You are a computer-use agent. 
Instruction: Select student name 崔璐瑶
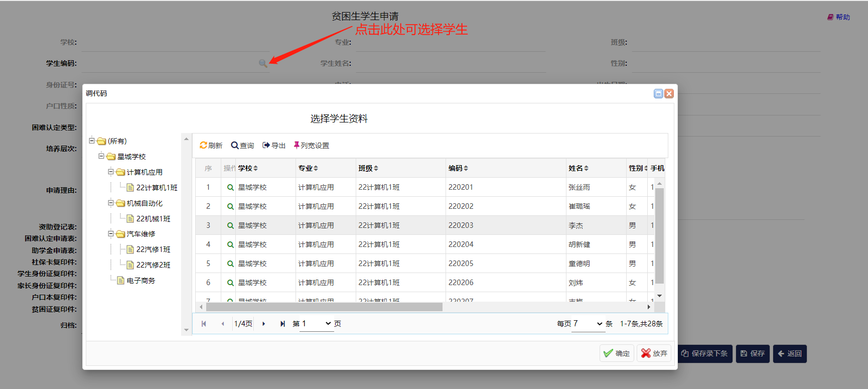click(x=579, y=206)
